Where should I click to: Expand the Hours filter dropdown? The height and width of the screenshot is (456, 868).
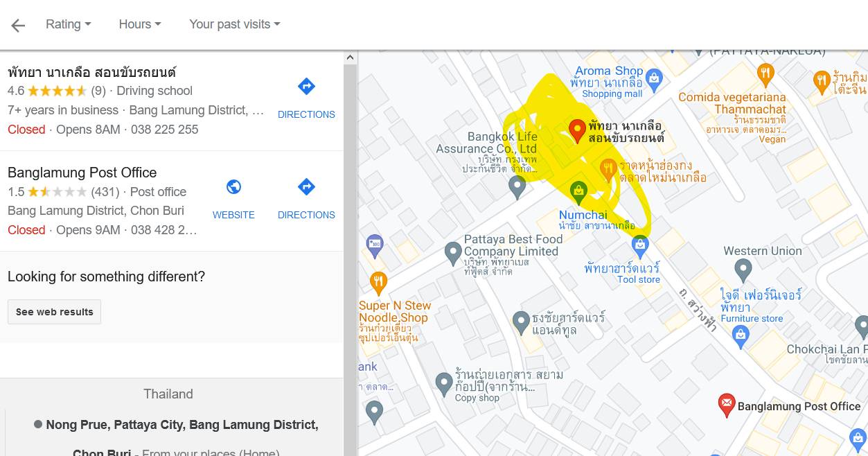click(x=140, y=24)
